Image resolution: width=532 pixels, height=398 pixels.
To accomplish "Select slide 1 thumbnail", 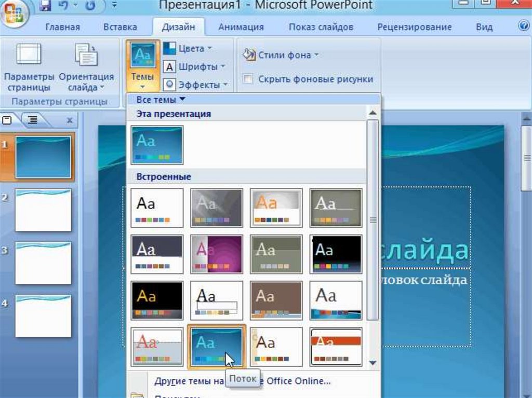I will 43,157.
